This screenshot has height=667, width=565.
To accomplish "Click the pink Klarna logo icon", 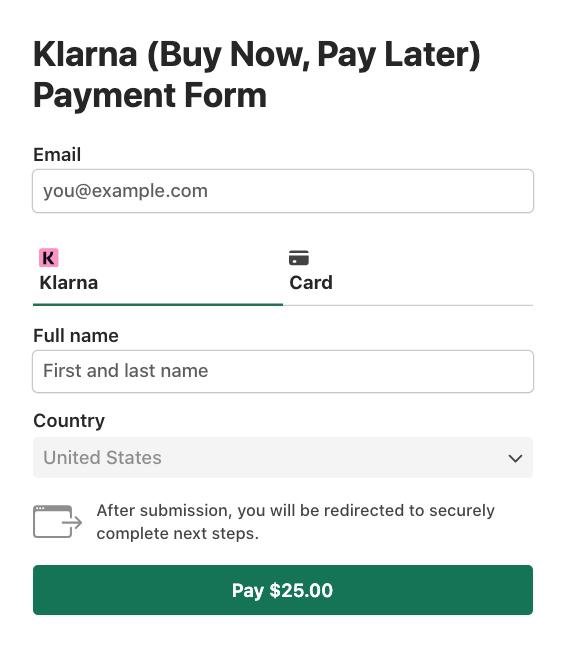I will (49, 258).
